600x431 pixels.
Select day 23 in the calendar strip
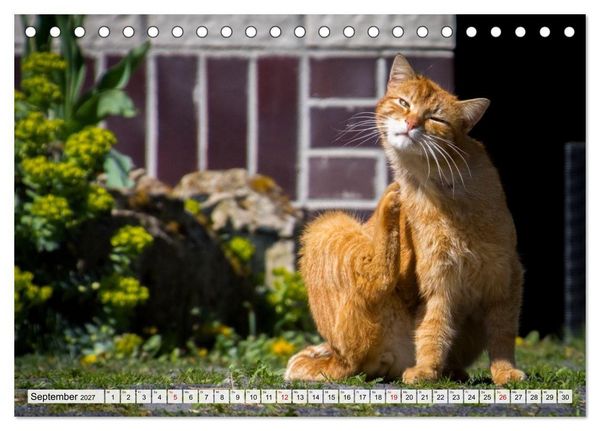(456, 397)
